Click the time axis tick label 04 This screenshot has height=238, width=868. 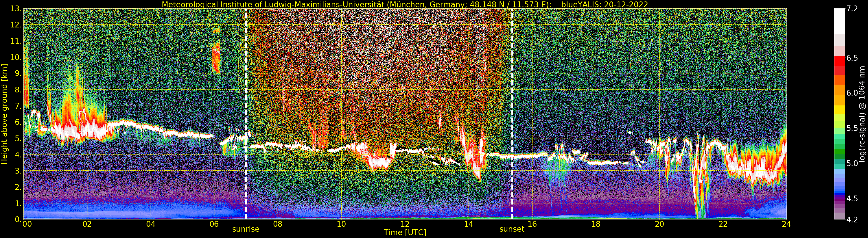[x=151, y=224]
